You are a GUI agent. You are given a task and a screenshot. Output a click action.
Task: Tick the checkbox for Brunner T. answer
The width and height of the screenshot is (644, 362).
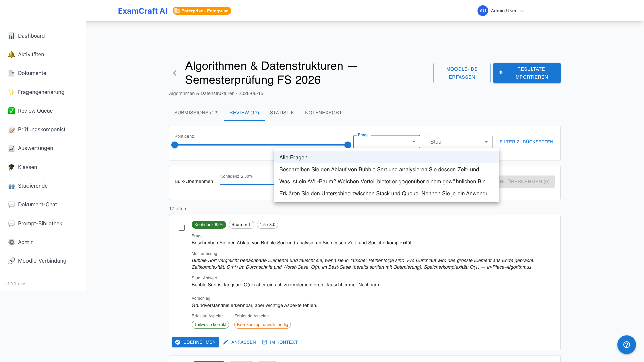pos(182,228)
